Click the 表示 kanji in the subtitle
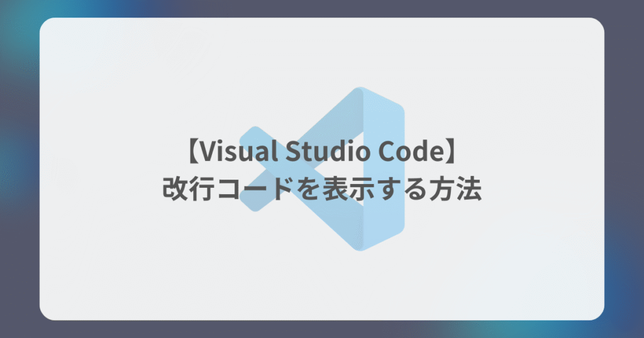Viewport: 644px width, 338px height. click(348, 189)
